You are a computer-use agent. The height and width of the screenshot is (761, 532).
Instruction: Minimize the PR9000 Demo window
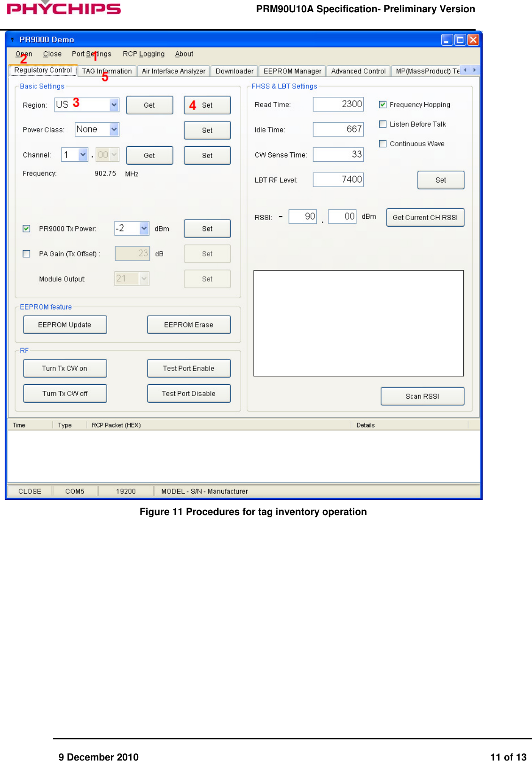(x=447, y=40)
